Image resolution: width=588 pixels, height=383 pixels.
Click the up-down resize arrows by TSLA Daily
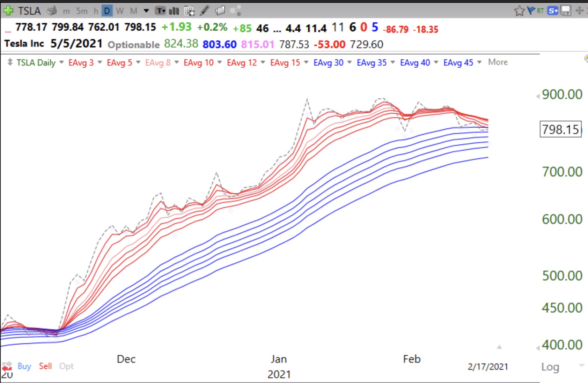pos(10,62)
